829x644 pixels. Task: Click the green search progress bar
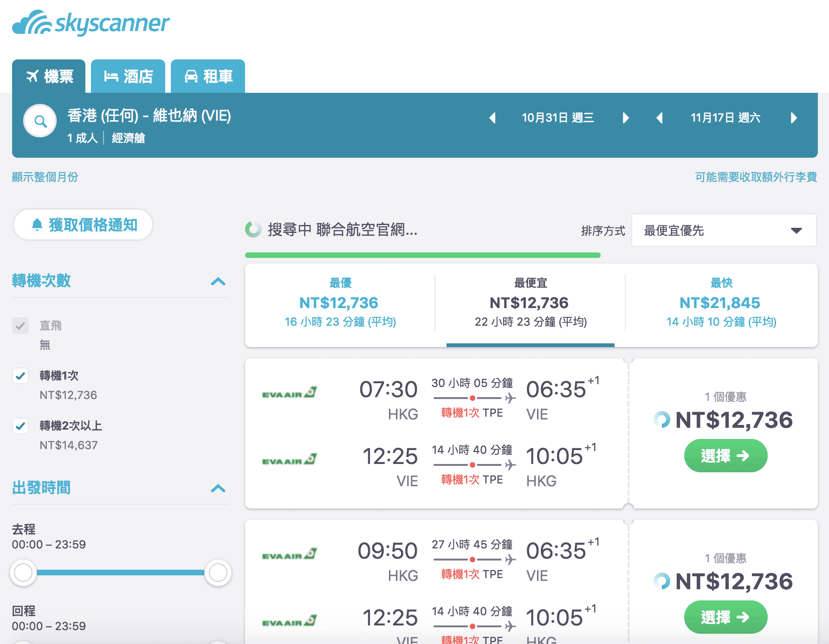(423, 255)
